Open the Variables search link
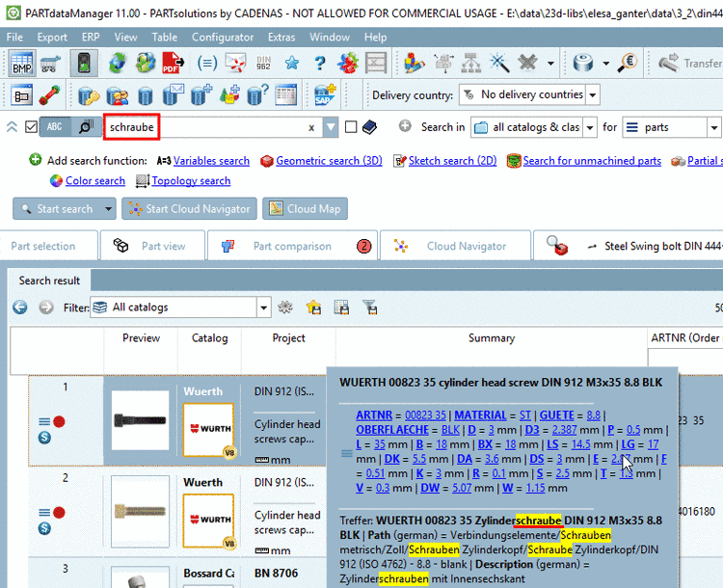Image resolution: width=723 pixels, height=588 pixels. (211, 160)
